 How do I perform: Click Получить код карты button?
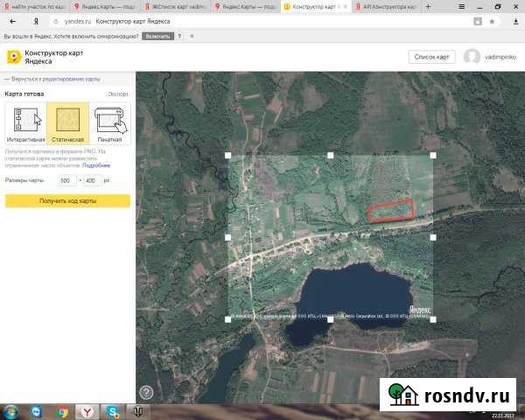coord(67,201)
